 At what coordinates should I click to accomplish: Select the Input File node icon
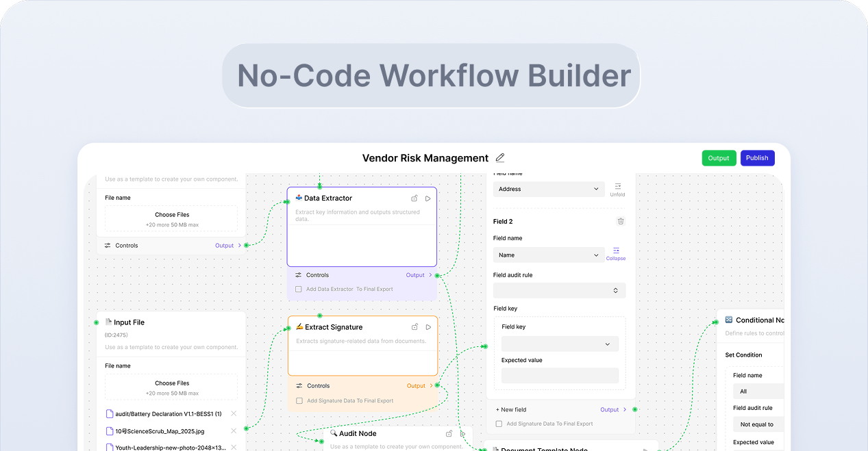tap(108, 322)
